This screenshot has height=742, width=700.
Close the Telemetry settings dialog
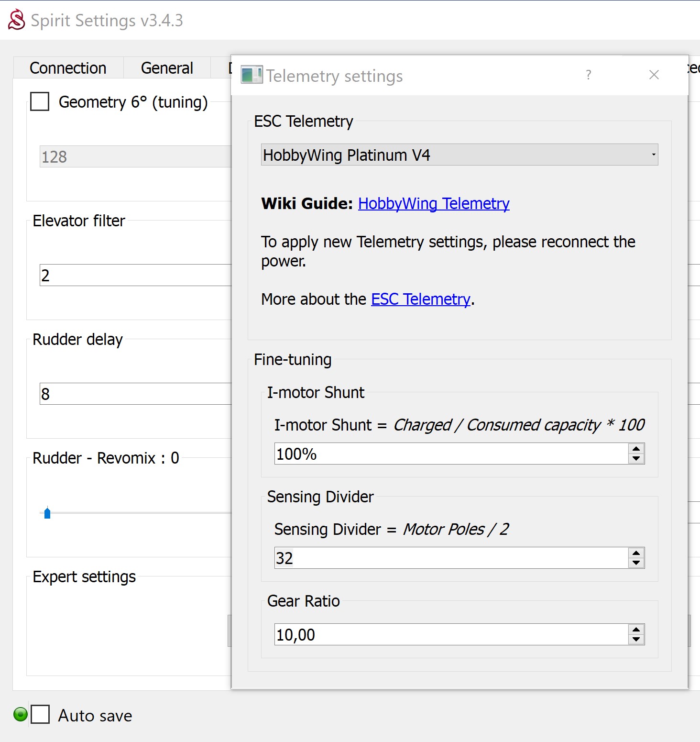pos(654,75)
